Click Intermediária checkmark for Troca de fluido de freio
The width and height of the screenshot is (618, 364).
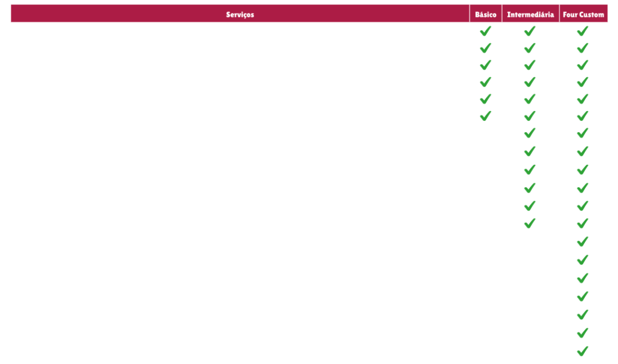click(x=529, y=152)
